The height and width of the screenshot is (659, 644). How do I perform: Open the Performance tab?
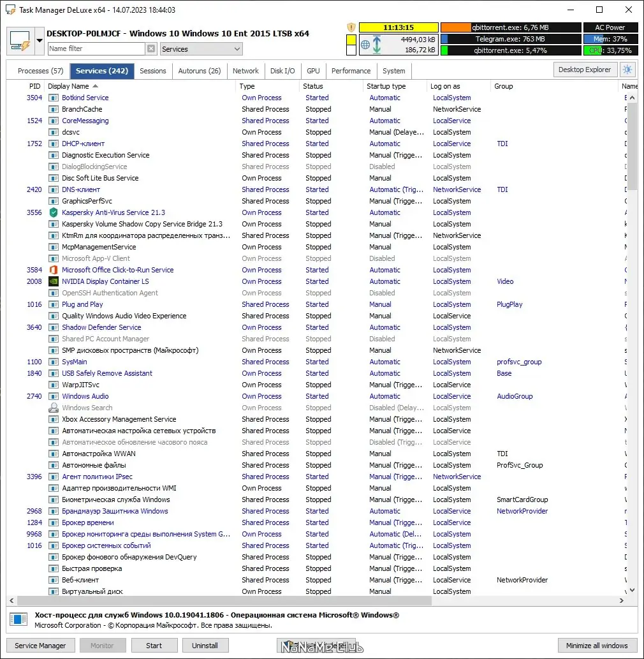351,71
